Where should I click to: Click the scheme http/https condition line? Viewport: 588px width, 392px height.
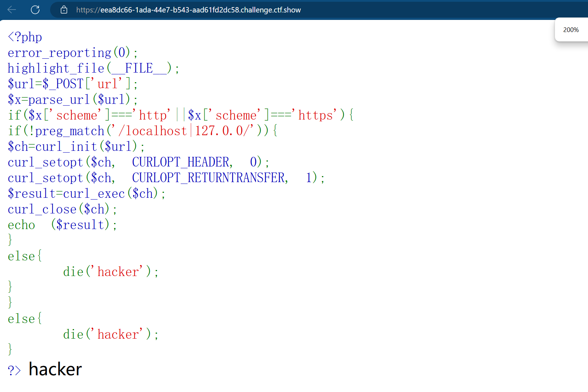(x=181, y=115)
